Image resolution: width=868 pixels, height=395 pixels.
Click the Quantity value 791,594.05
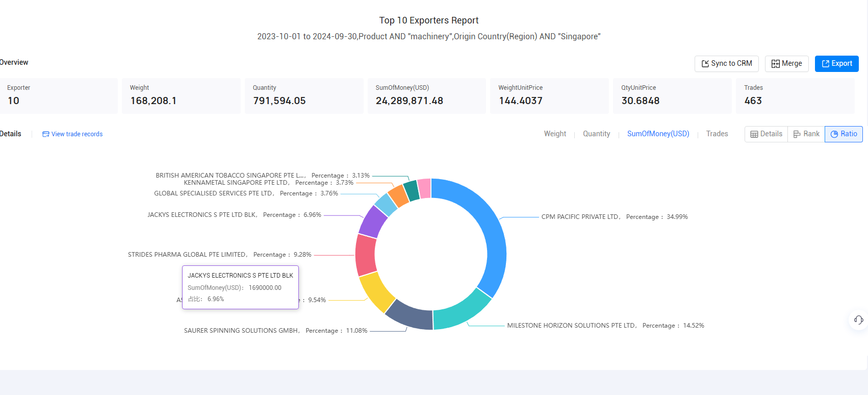click(279, 101)
